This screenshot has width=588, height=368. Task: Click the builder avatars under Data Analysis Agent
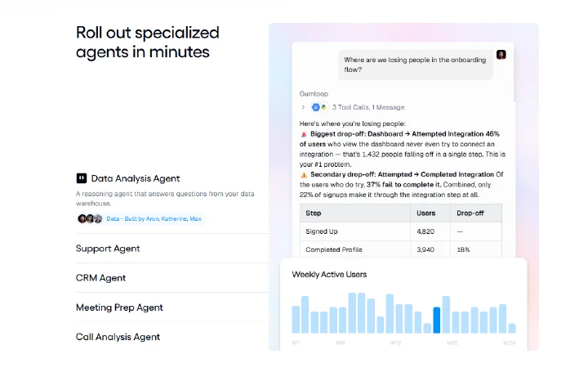pyautogui.click(x=90, y=218)
